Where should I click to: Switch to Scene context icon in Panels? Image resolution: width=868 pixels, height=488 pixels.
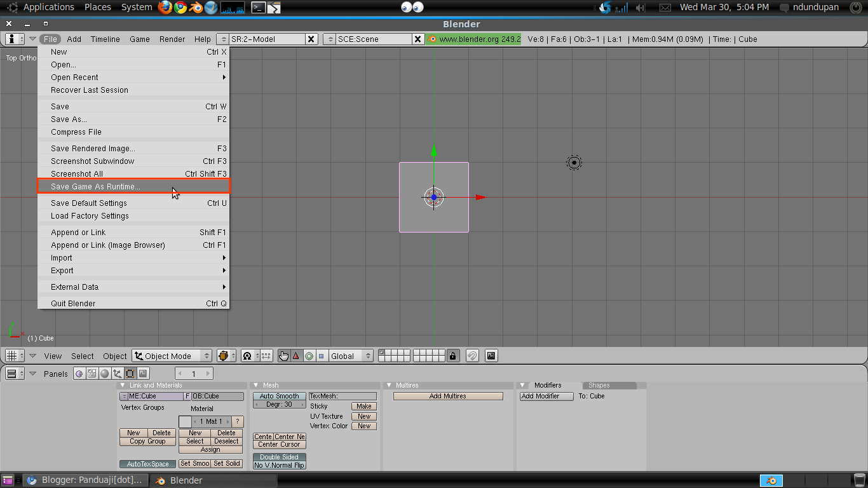click(143, 374)
